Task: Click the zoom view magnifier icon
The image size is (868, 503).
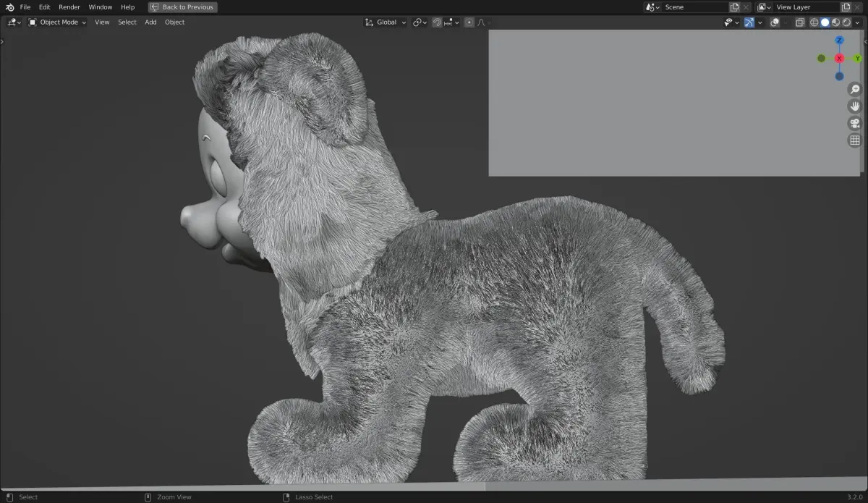Action: (854, 90)
